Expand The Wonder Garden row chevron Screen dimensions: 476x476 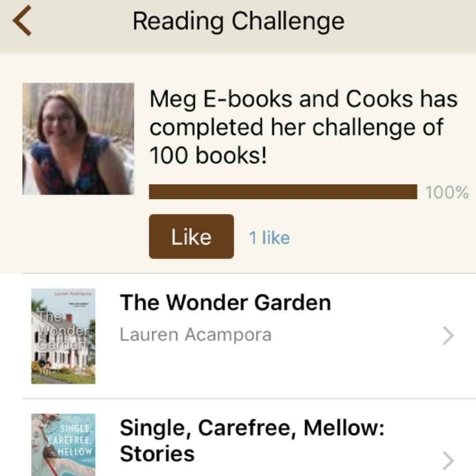pyautogui.click(x=448, y=336)
